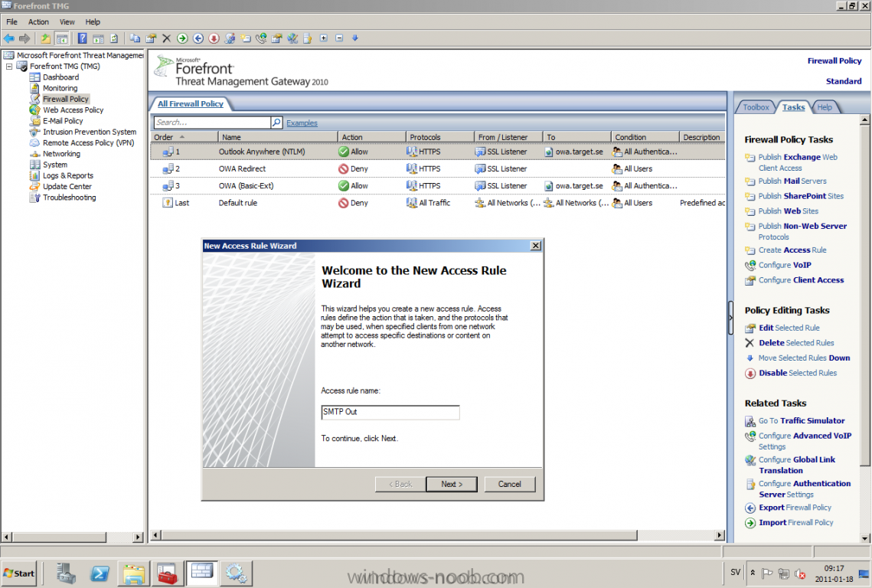Click the refresh page toolbar icon
Screen dimensions: 872x588
(114, 38)
